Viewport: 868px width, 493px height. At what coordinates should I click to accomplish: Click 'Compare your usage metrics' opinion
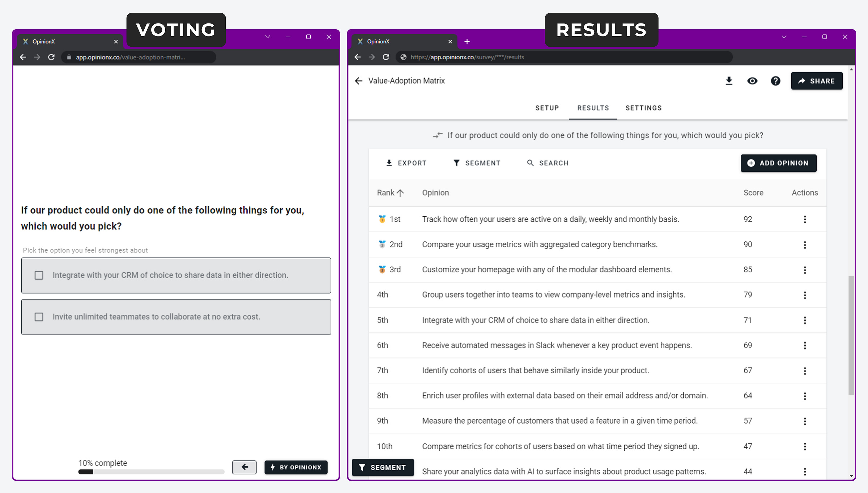pyautogui.click(x=540, y=245)
